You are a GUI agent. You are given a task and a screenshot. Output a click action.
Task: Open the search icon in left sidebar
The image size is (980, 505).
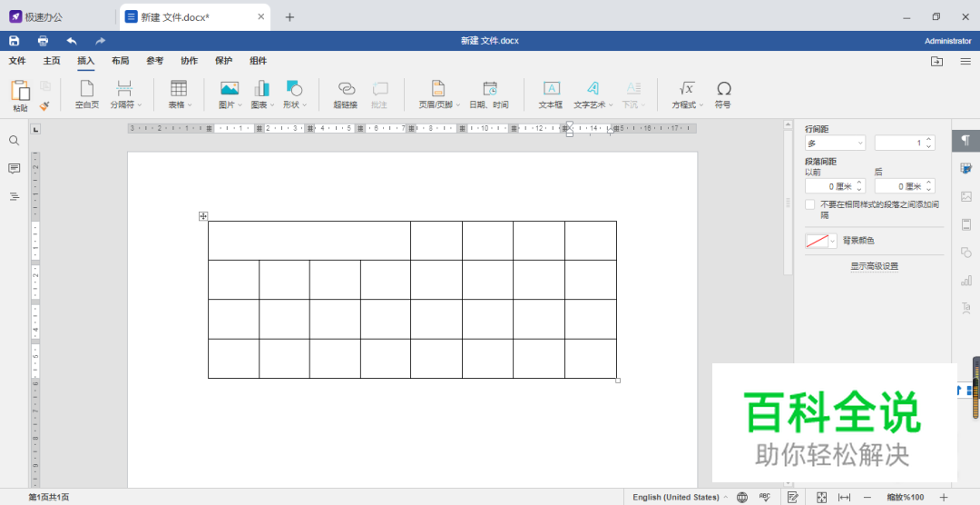[14, 141]
